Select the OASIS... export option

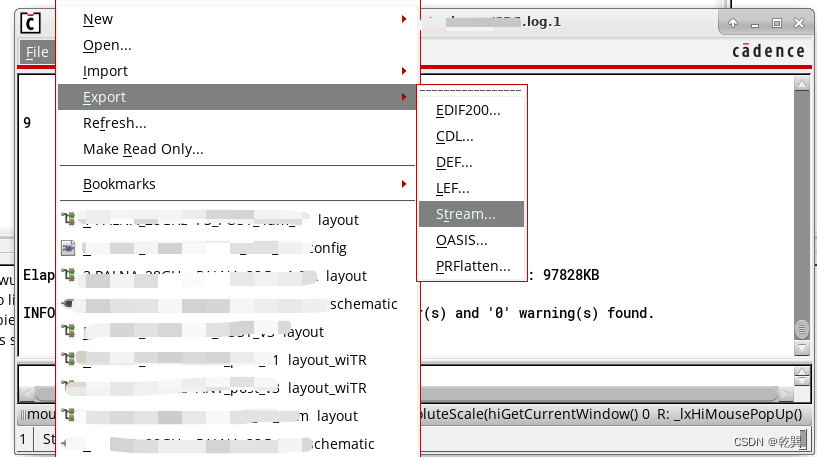coord(461,240)
